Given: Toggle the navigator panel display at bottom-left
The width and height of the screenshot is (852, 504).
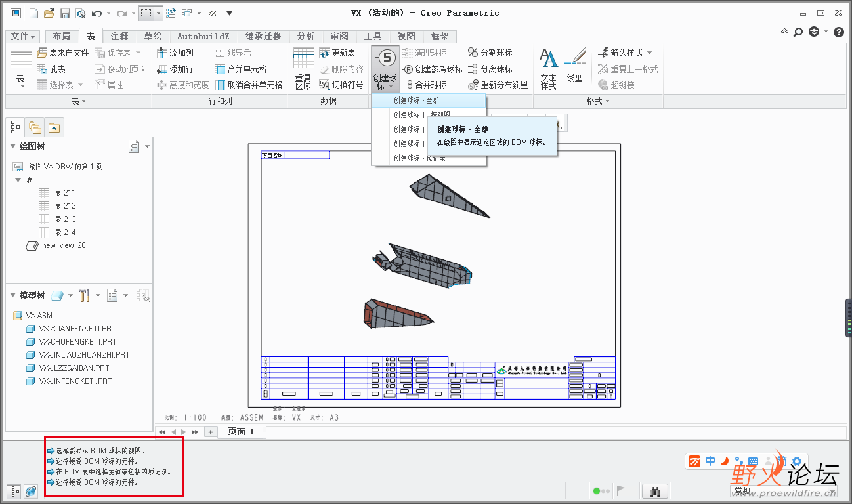Looking at the screenshot, I should point(14,491).
